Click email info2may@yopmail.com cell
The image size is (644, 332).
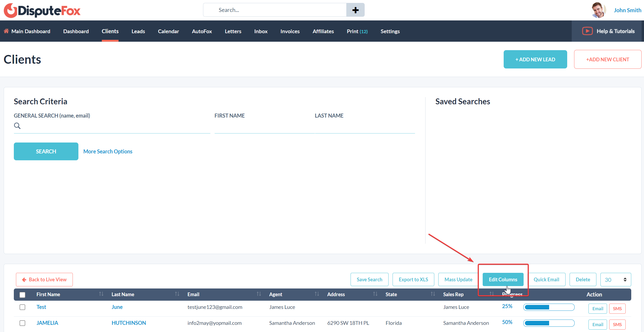click(214, 323)
